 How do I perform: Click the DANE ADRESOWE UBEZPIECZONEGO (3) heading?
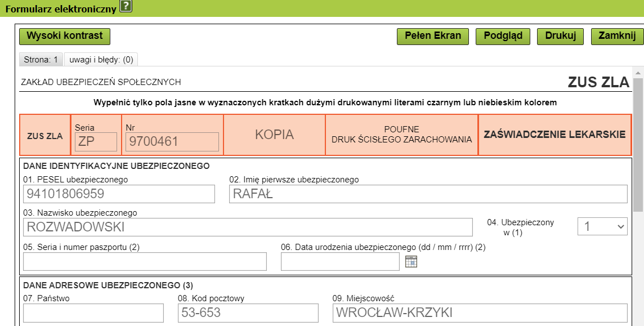[108, 285]
